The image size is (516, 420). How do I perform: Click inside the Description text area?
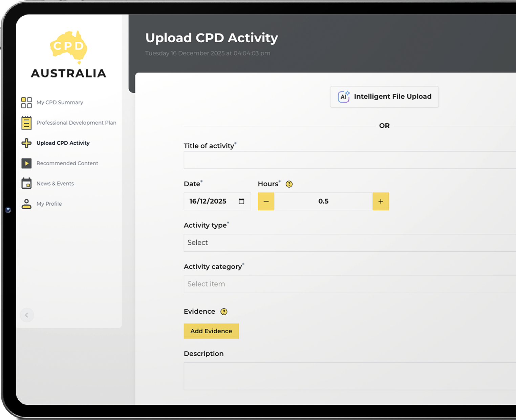click(x=349, y=376)
